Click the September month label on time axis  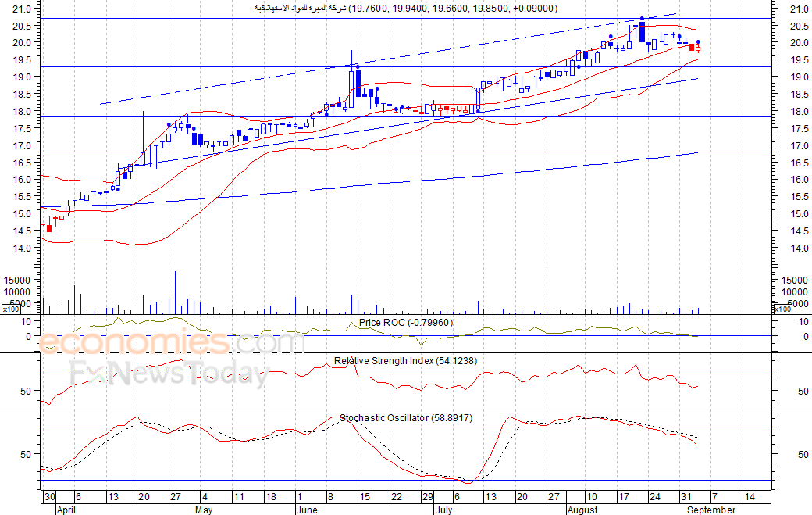click(x=711, y=510)
